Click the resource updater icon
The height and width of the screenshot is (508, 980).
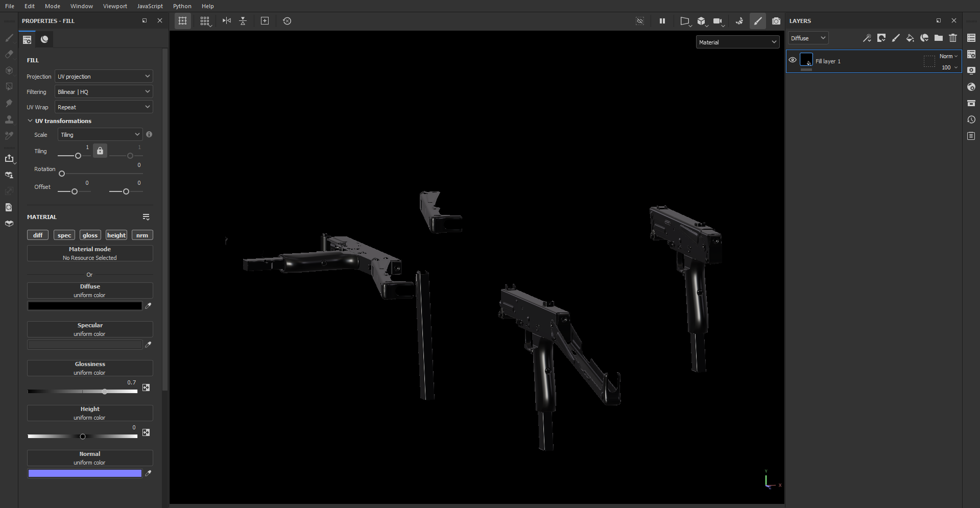(x=9, y=207)
